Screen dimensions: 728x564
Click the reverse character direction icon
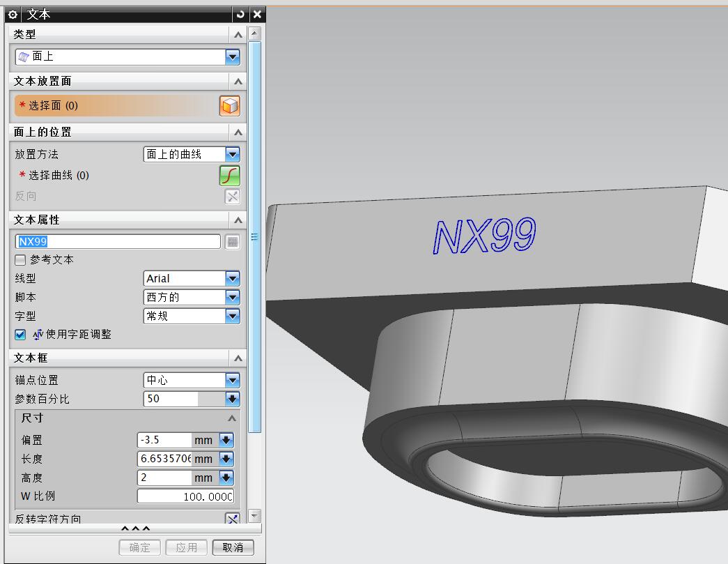click(x=232, y=519)
